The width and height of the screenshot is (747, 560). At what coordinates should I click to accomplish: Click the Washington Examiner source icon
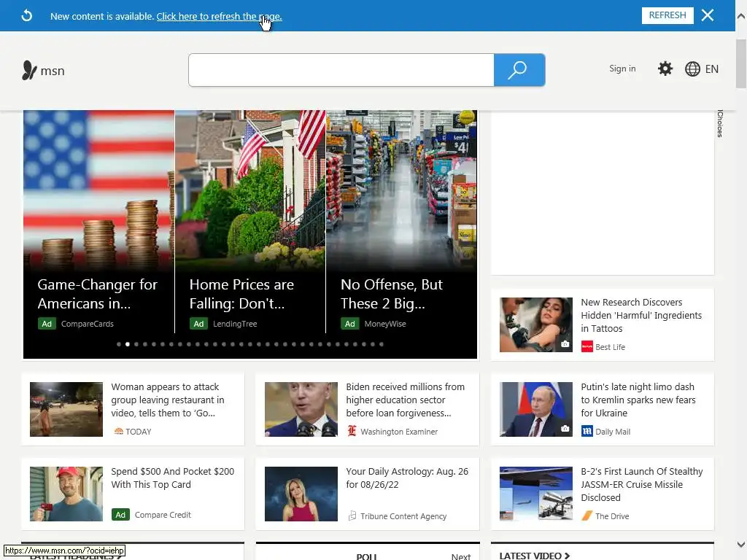[352, 431]
